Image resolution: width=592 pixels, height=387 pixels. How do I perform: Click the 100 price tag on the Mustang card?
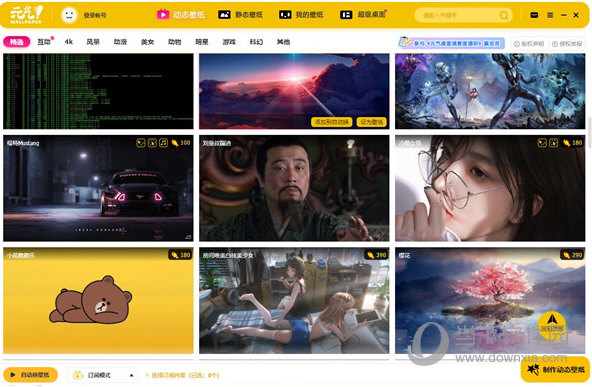(x=181, y=143)
